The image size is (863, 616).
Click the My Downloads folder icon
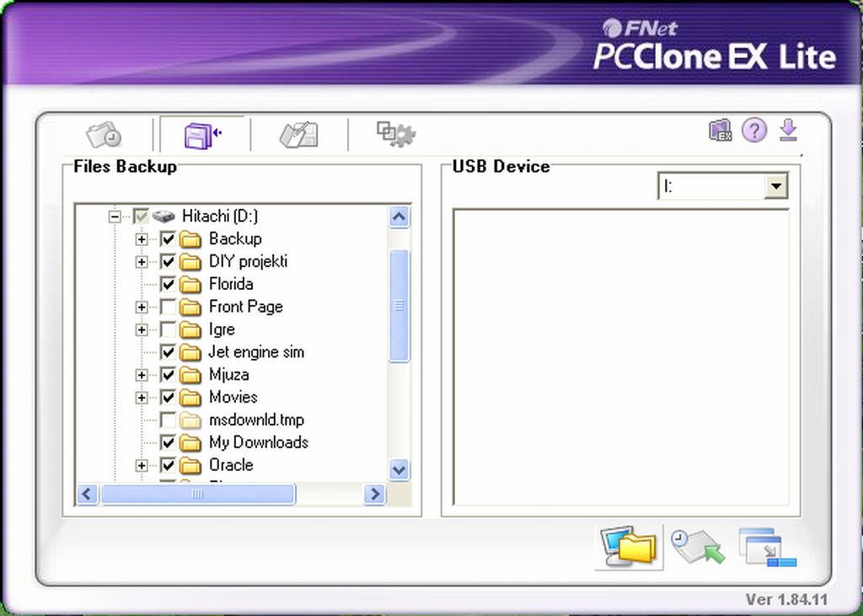click(x=190, y=443)
